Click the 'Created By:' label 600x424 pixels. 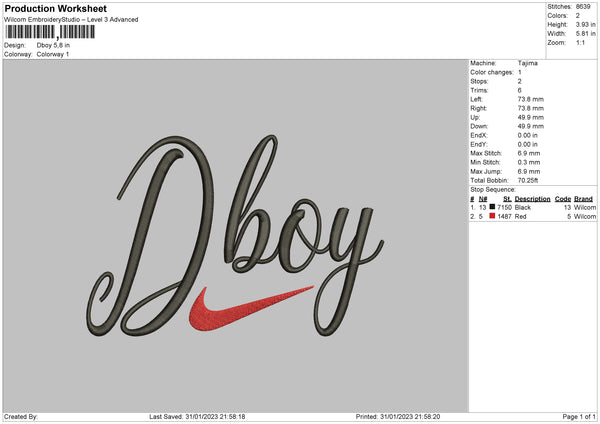[21, 417]
